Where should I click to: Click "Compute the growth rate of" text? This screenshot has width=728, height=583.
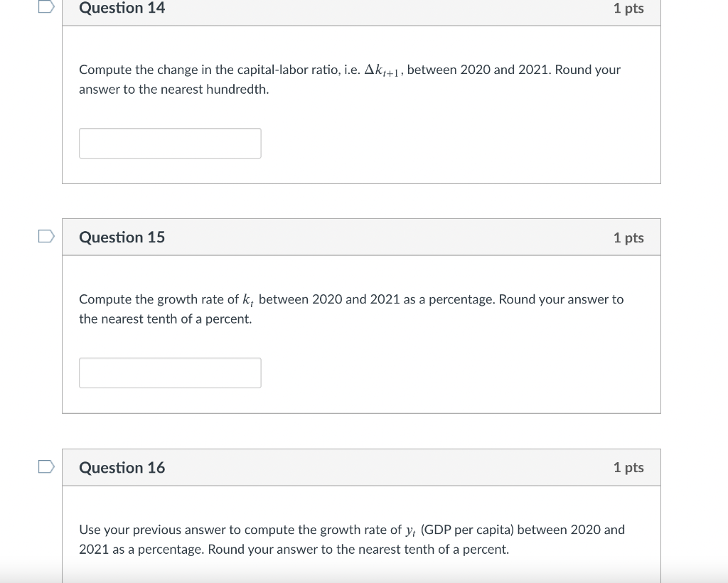(x=159, y=299)
